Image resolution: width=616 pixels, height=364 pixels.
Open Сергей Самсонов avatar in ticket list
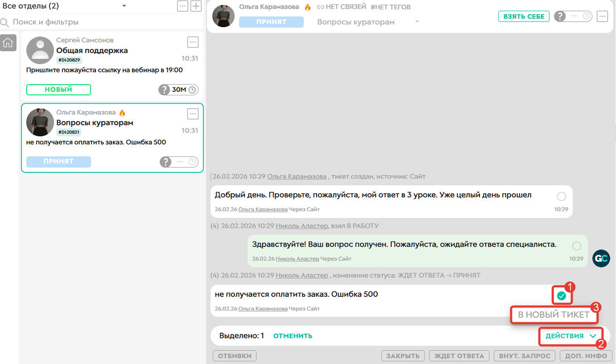[40, 50]
